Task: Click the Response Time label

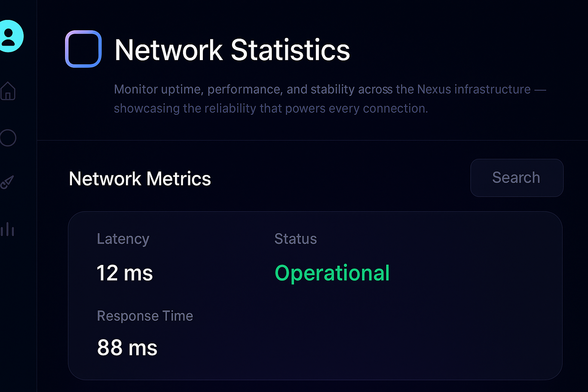Action: [145, 316]
